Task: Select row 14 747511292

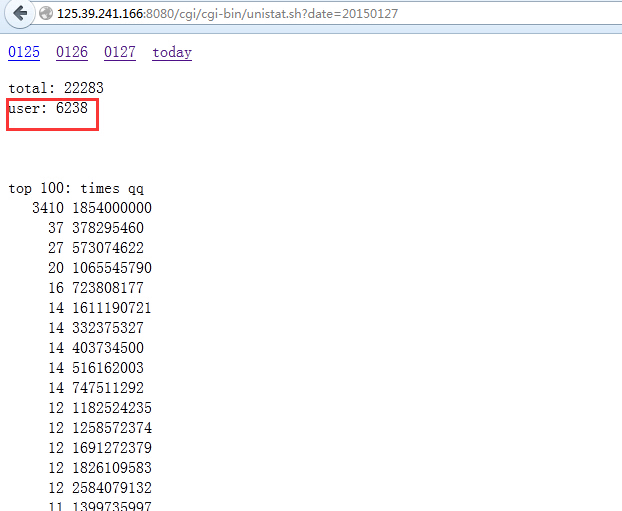Action: [x=96, y=388]
